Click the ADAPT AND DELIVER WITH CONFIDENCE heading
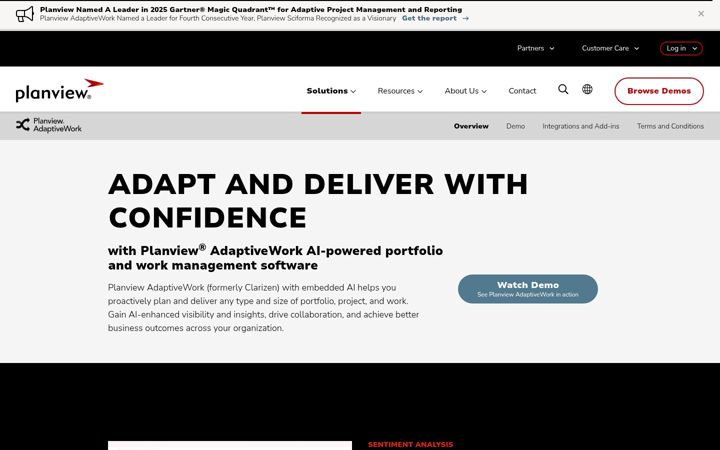The width and height of the screenshot is (720, 450). [318, 201]
